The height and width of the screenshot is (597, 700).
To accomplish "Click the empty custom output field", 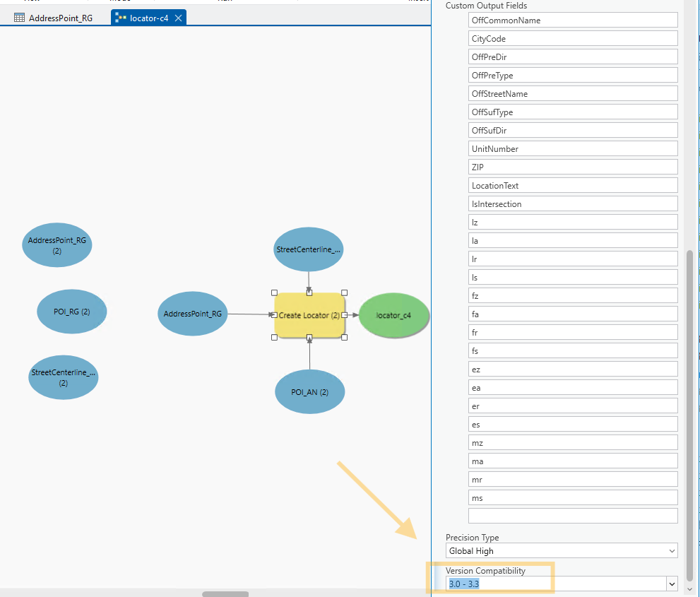I will [x=572, y=516].
